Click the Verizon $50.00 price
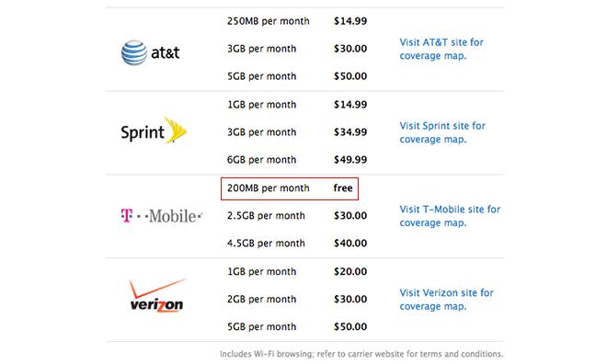This screenshot has height=364, width=607. [x=350, y=327]
